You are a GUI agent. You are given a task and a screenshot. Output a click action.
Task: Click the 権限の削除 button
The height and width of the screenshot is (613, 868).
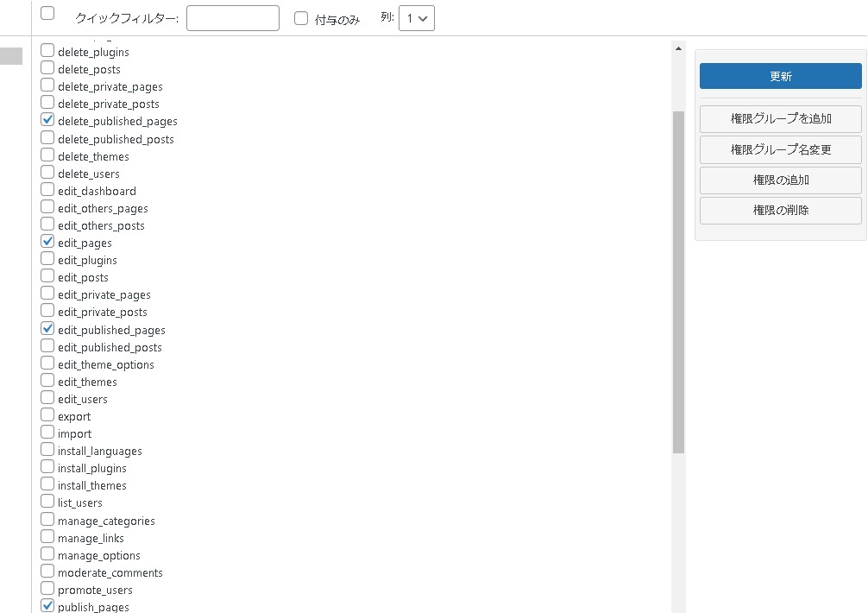click(x=780, y=210)
